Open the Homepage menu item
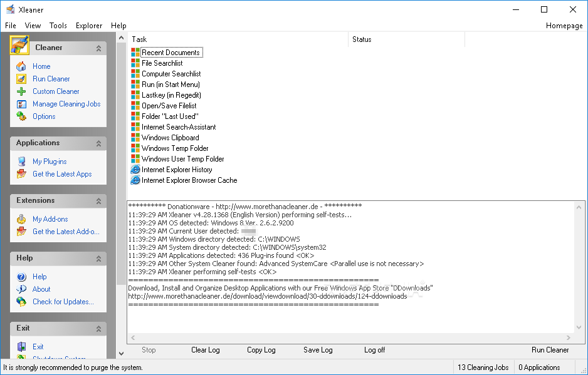The width and height of the screenshot is (588, 375). coord(564,26)
